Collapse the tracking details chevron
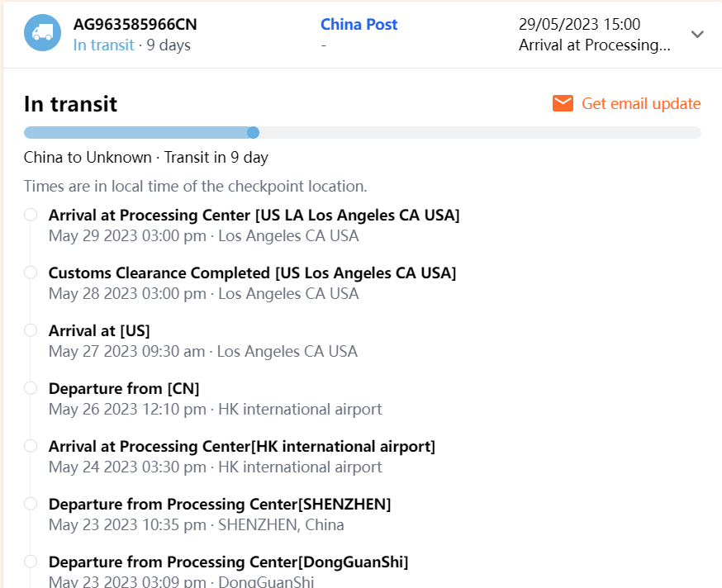This screenshot has height=588, width=722. pyautogui.click(x=697, y=34)
